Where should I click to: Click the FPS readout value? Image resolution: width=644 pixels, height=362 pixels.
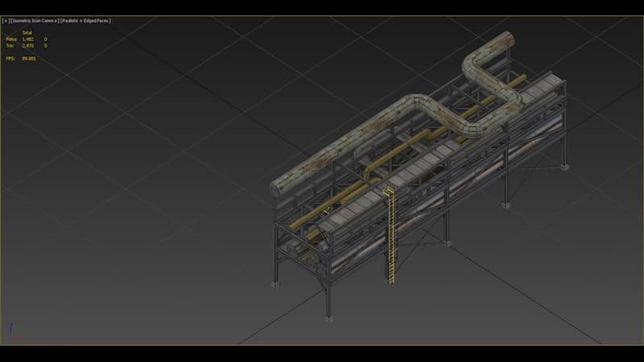coord(30,58)
